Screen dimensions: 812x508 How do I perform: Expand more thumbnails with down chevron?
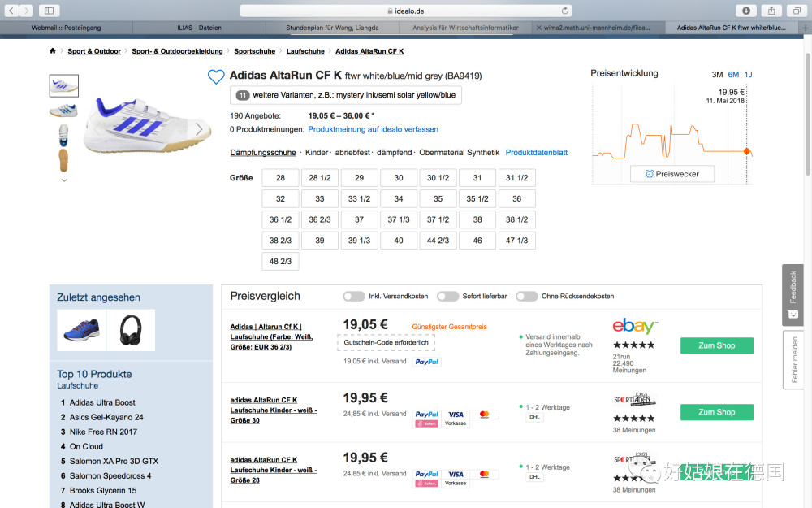(x=64, y=180)
